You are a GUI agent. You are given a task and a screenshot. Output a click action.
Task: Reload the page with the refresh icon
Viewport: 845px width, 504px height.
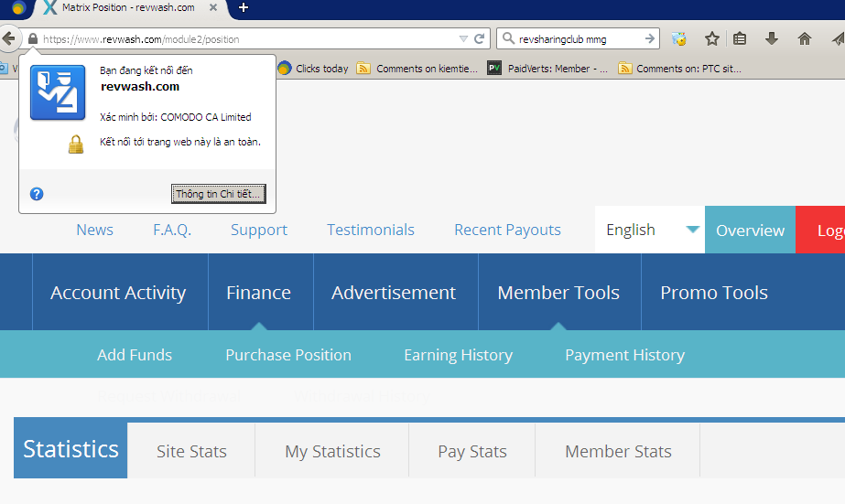479,38
